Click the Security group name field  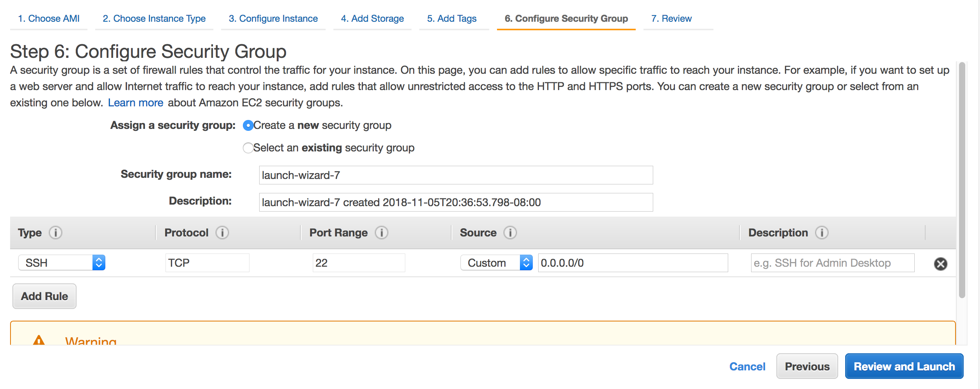coord(456,175)
